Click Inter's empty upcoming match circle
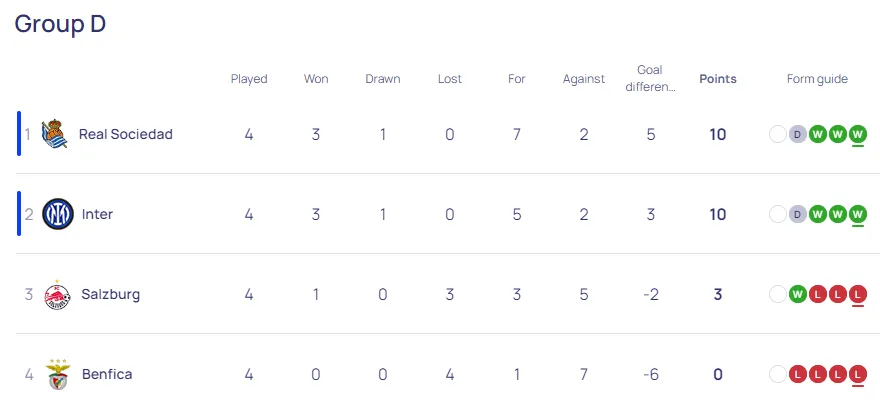Screen dimensions: 880x404 point(778,214)
